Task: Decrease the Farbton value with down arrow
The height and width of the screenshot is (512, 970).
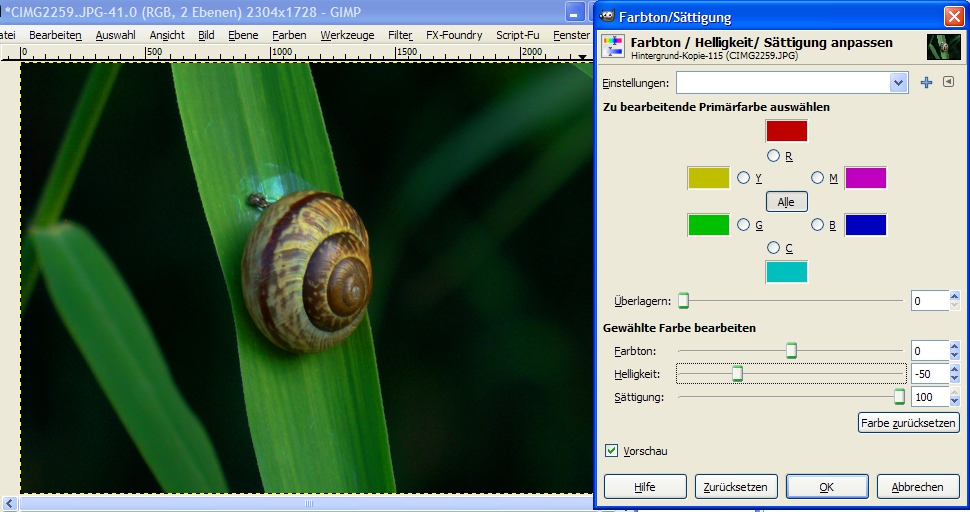Action: coord(955,356)
